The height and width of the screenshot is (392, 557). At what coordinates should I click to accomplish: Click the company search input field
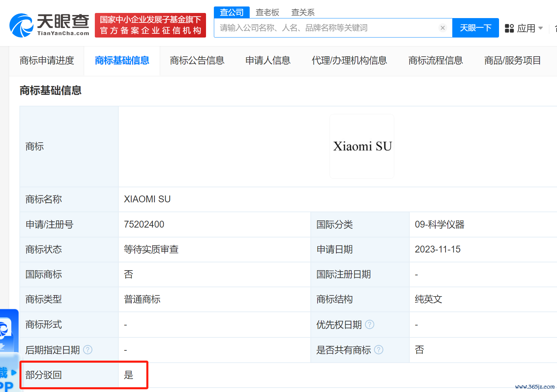coord(326,28)
